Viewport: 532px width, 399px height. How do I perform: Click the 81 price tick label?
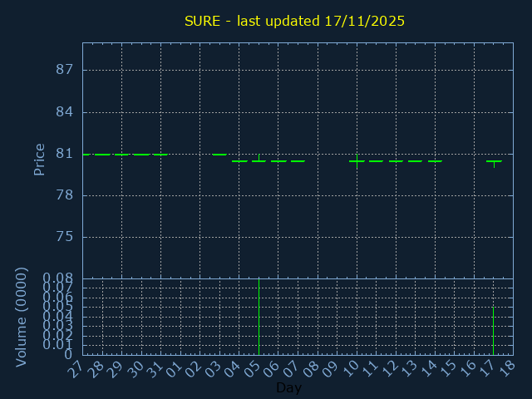click(x=65, y=154)
